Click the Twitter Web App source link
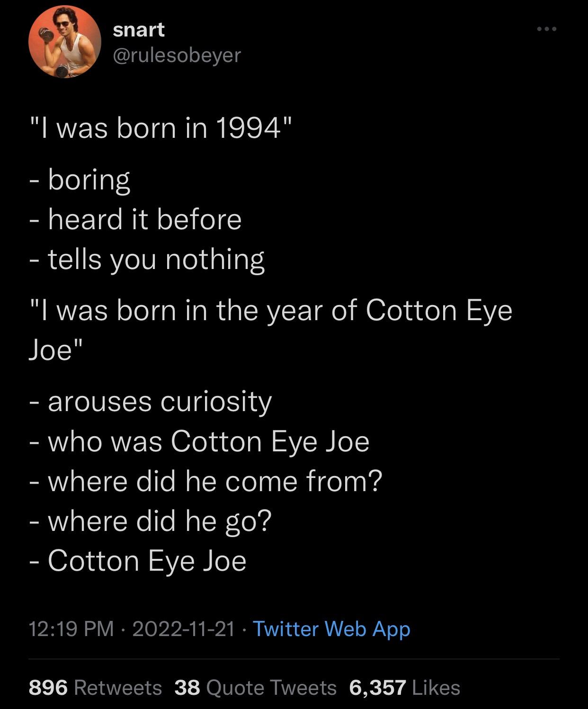The width and height of the screenshot is (588, 709). pos(332,628)
